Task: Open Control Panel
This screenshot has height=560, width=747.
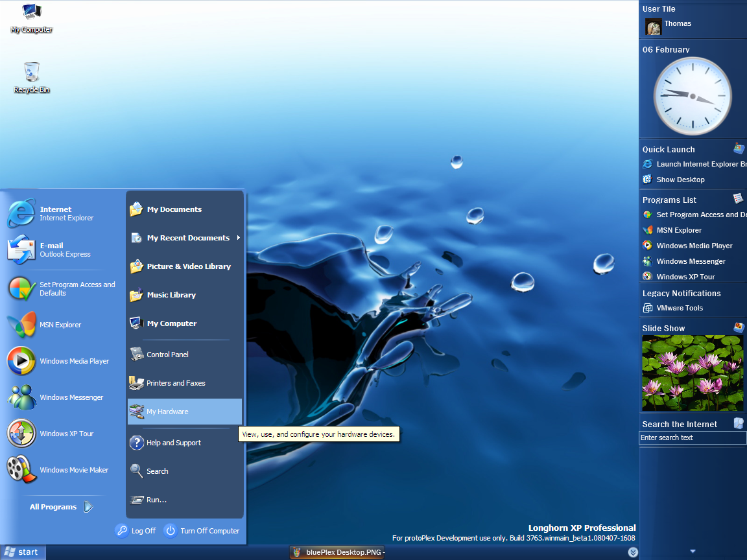Action: tap(185, 355)
